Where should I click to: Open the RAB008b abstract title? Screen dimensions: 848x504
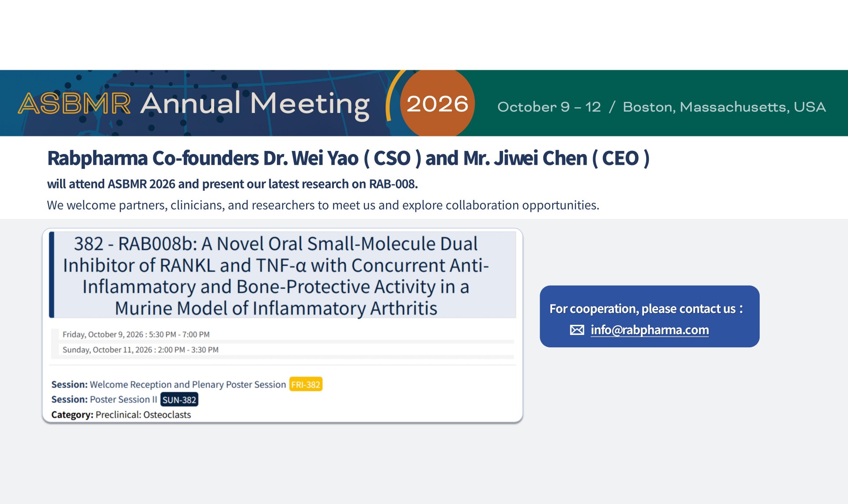pos(276,276)
